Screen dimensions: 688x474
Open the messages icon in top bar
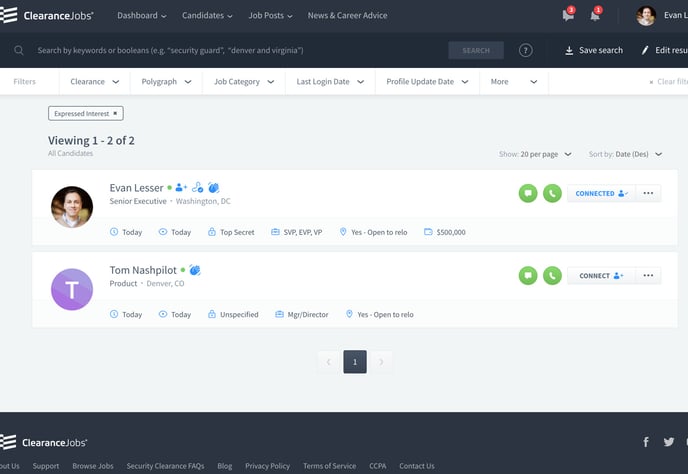click(x=568, y=16)
